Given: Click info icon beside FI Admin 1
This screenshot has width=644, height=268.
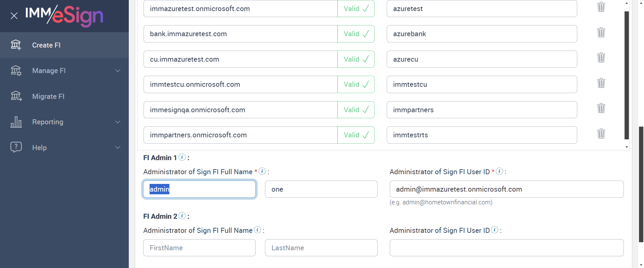Looking at the screenshot, I should (182, 157).
